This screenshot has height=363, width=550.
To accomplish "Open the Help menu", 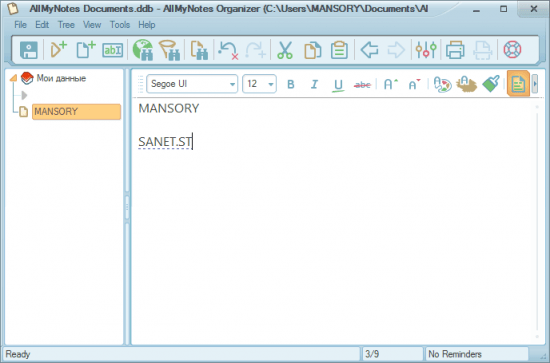I will click(x=147, y=25).
